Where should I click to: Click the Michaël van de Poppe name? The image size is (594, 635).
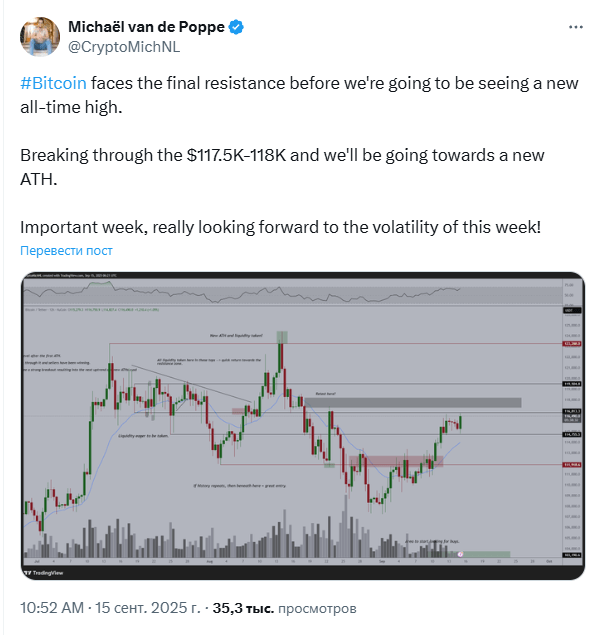tap(146, 27)
